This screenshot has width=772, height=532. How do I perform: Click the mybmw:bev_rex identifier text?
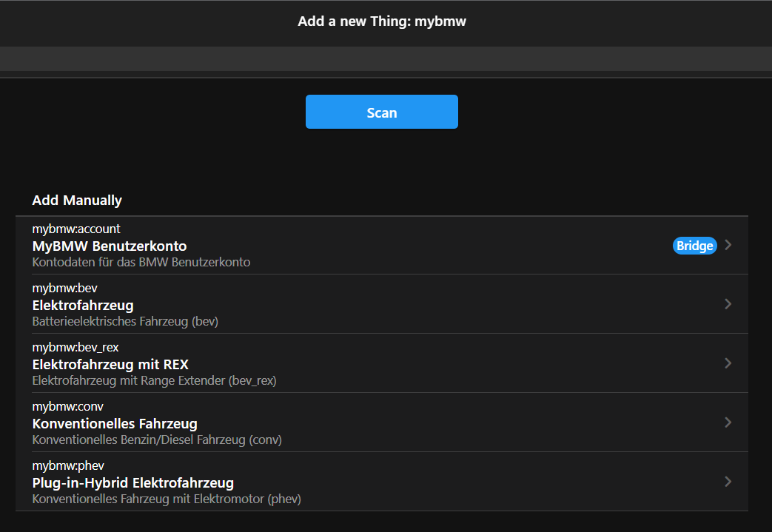coord(75,348)
